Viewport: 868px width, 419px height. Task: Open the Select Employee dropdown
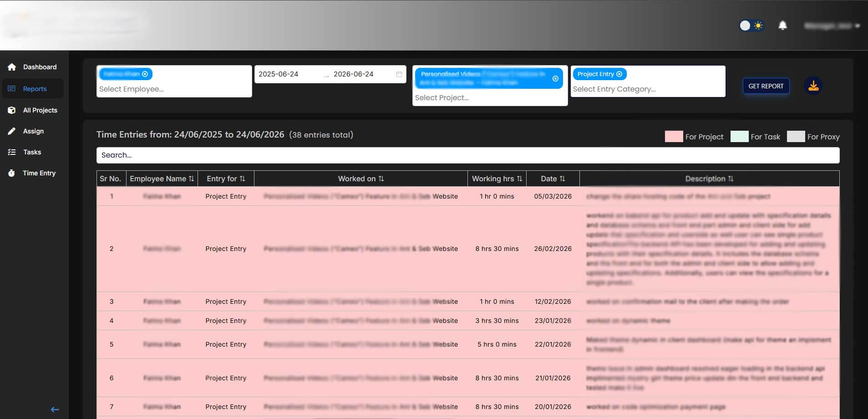174,89
